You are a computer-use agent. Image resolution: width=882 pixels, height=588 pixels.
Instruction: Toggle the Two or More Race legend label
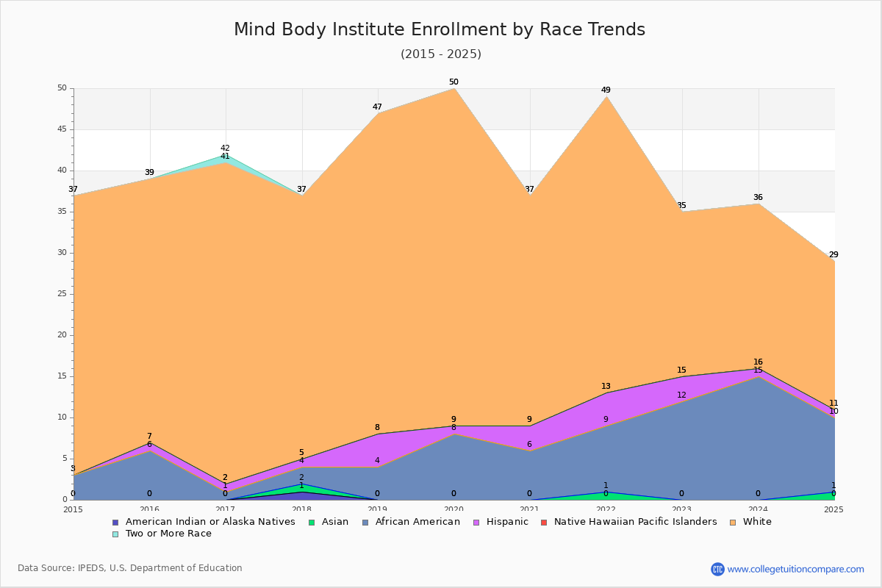coord(168,534)
